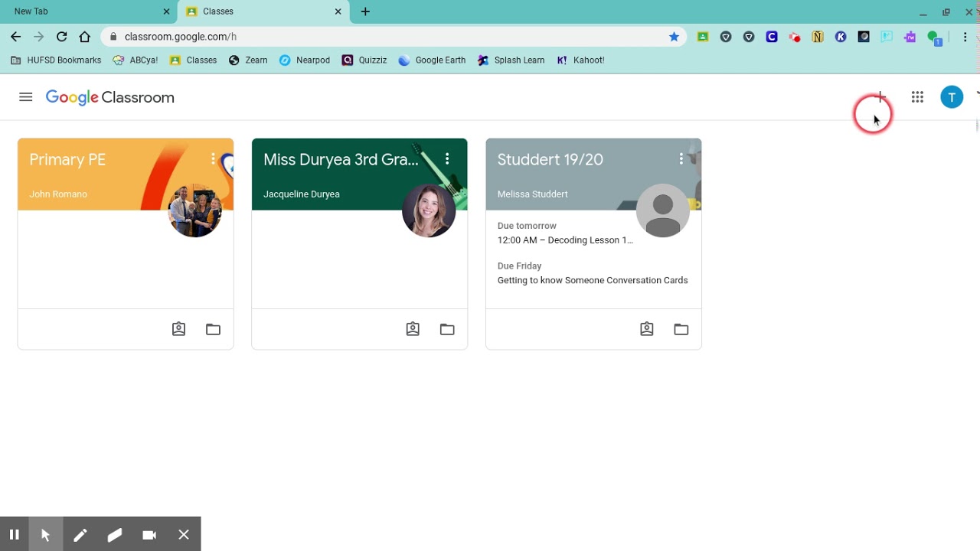Open Getting to know Someone Conversation Cards
Image resolution: width=980 pixels, height=551 pixels.
593,280
